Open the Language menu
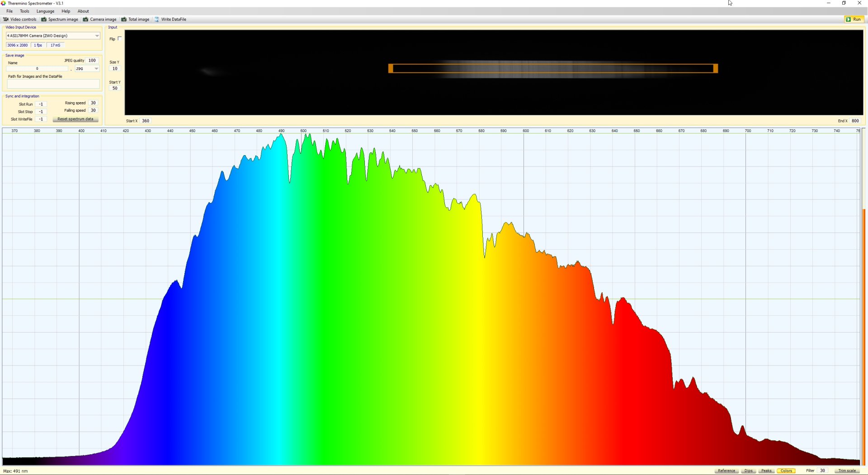The height and width of the screenshot is (475, 868). point(45,11)
